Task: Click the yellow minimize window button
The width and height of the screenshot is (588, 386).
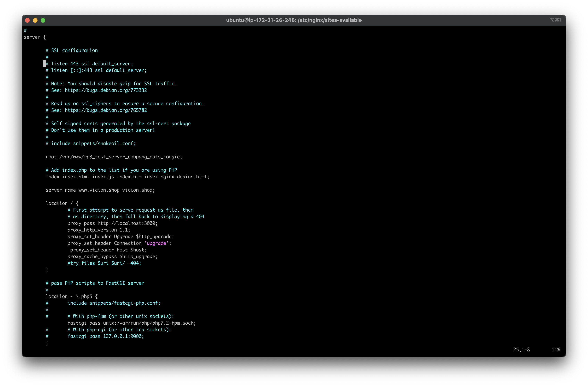Action: [35, 20]
